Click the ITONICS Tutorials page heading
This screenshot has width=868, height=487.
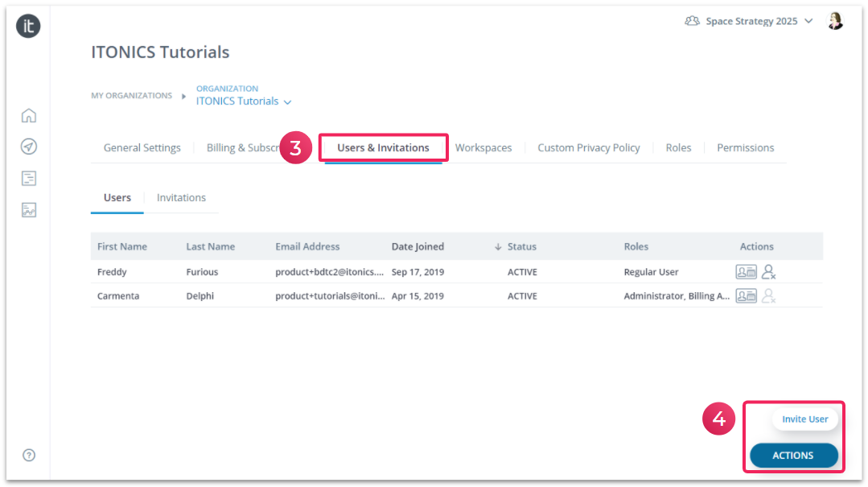click(160, 52)
